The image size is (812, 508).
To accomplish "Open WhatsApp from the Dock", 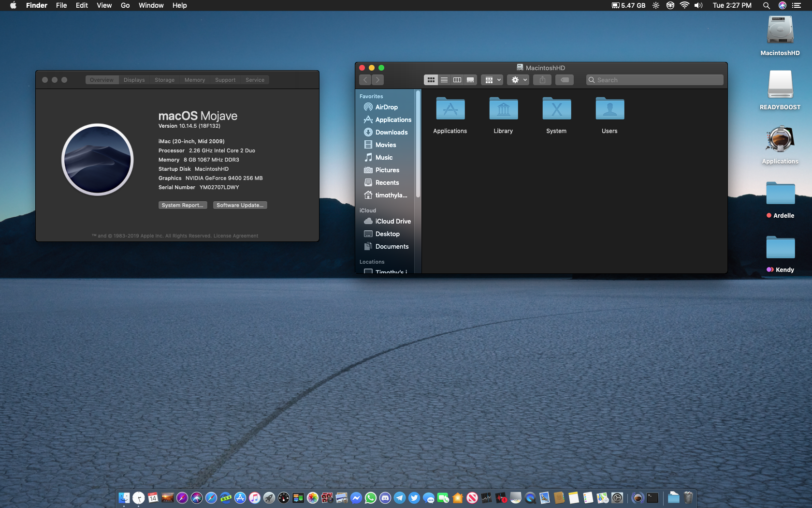I will [371, 498].
